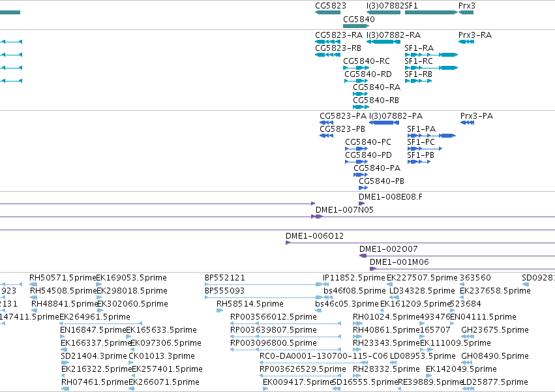Viewport: 555px width, 392px height.
Task: Select the DME1-006O12 clone
Action: click(x=314, y=236)
